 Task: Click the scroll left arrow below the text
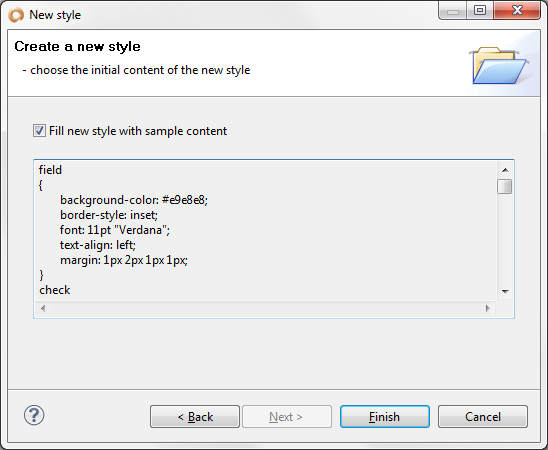coord(43,308)
